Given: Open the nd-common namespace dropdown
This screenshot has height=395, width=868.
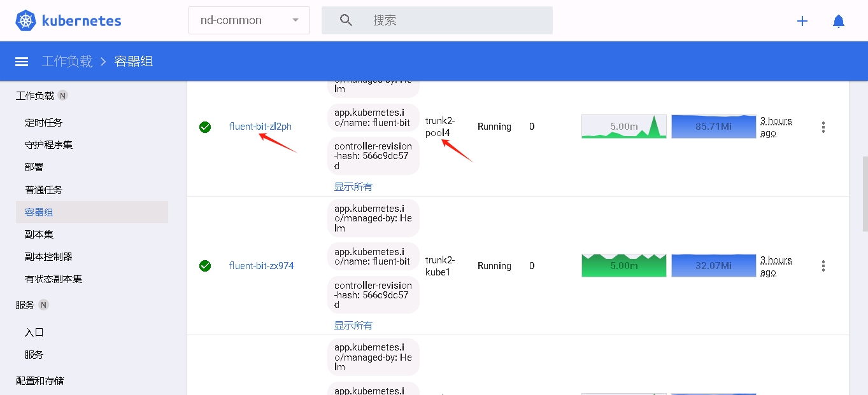Looking at the screenshot, I should tap(249, 20).
